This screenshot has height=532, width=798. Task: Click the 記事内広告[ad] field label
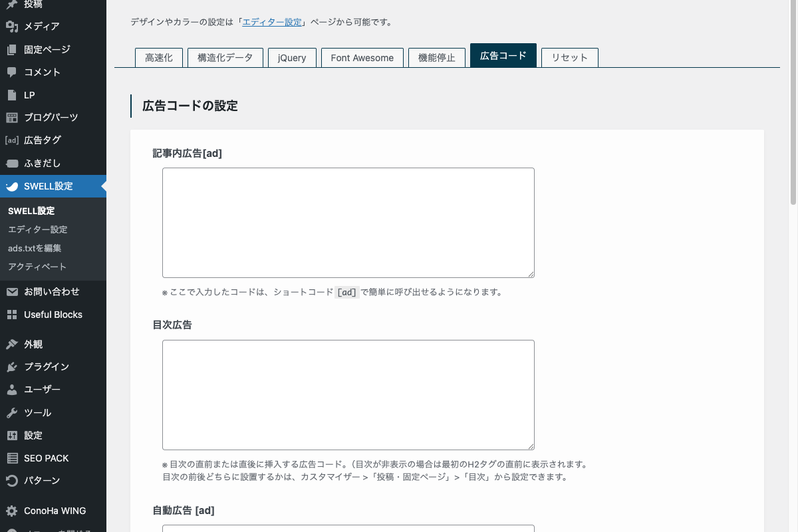click(188, 153)
